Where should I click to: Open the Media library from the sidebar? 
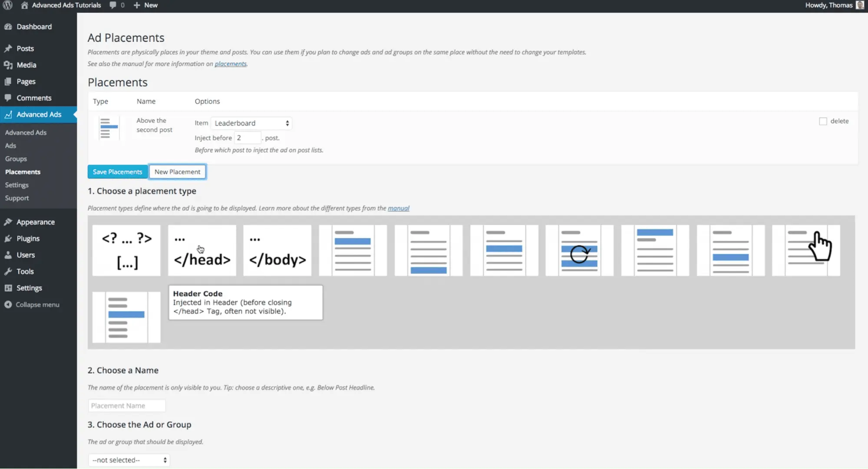coord(25,65)
